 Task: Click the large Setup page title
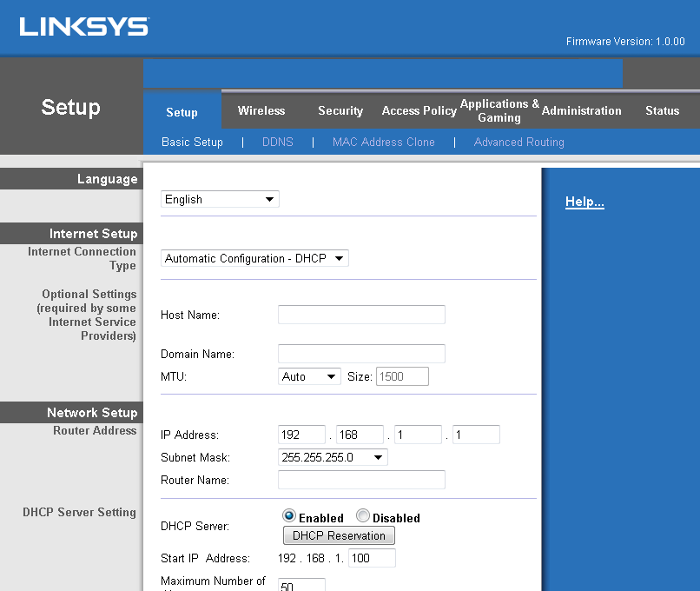pos(71,107)
